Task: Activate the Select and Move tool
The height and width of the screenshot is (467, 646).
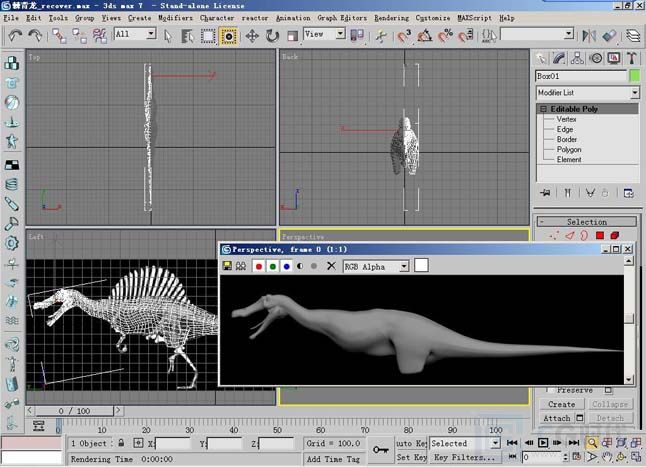Action: coord(252,36)
